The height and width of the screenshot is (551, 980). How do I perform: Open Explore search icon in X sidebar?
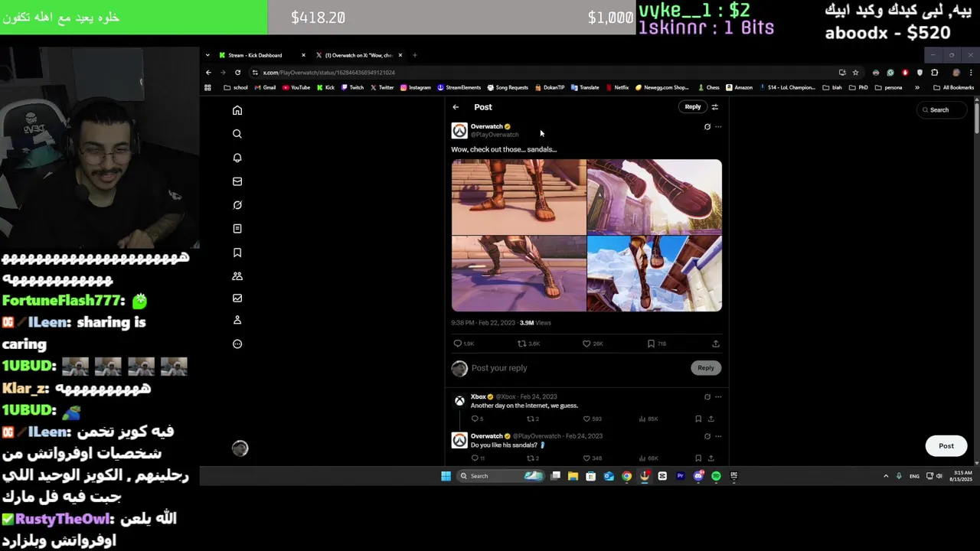[x=237, y=134]
